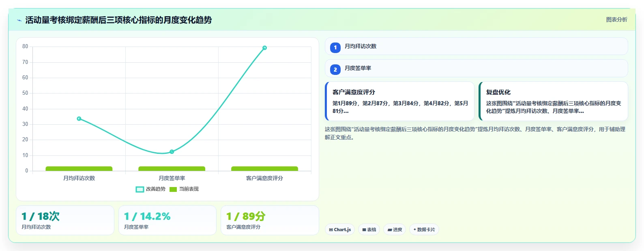Click the green bar for 月度签单率
This screenshot has height=251, width=644.
pyautogui.click(x=172, y=169)
